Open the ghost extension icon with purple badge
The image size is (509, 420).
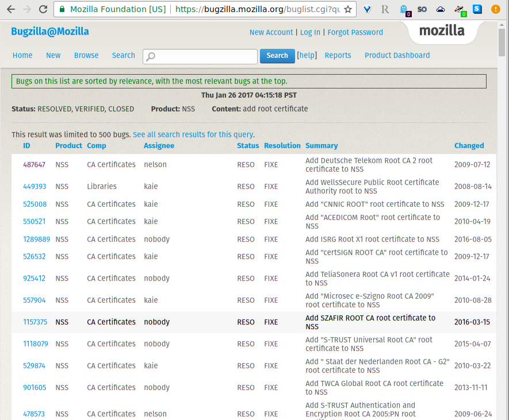pyautogui.click(x=404, y=10)
